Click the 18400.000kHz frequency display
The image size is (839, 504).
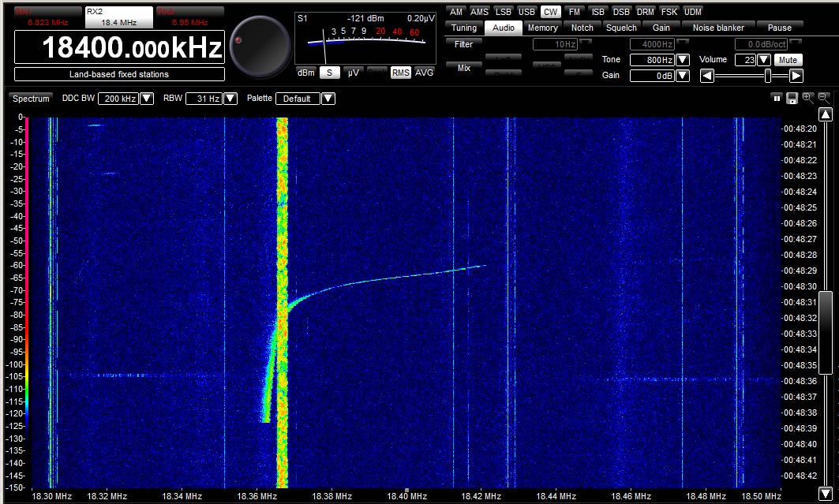119,47
